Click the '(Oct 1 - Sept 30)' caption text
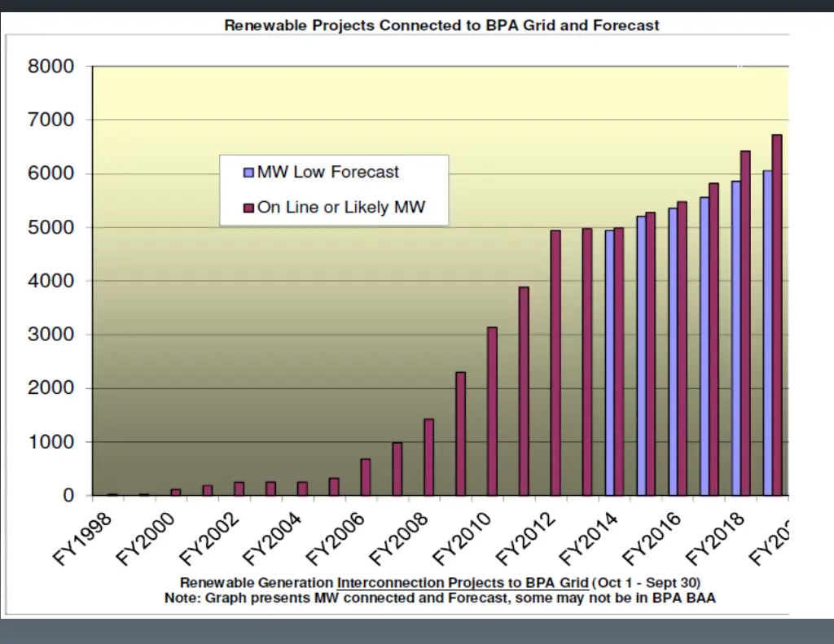Viewport: 834px width, 644px height. [x=646, y=583]
